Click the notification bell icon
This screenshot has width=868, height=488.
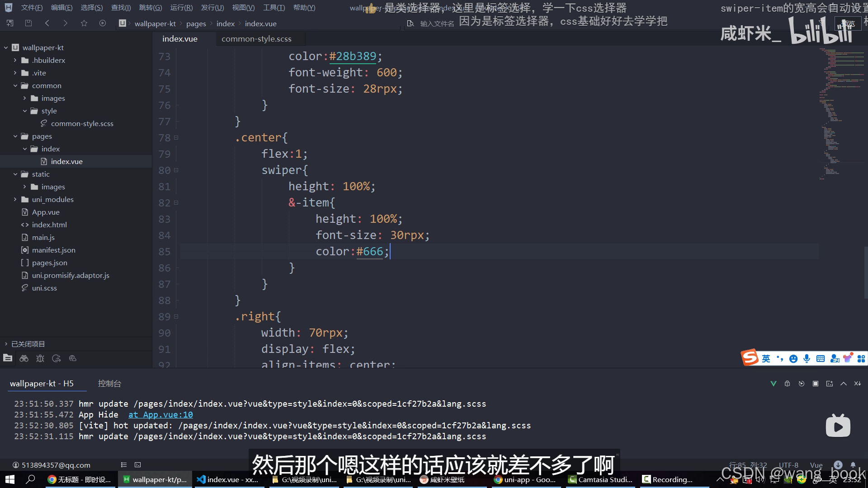[x=853, y=465]
